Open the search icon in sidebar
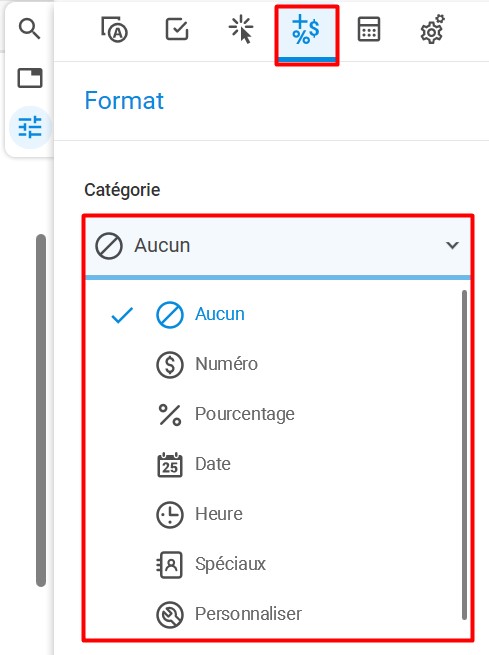489x655 pixels. point(29,29)
